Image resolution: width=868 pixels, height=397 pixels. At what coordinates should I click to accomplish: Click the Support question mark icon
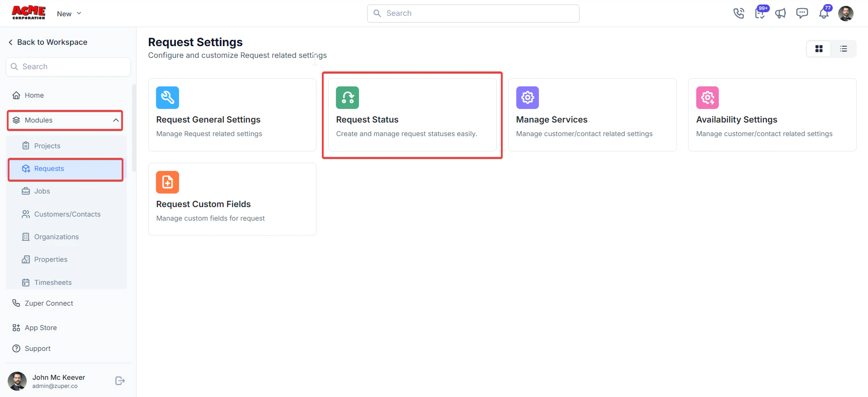coord(16,349)
